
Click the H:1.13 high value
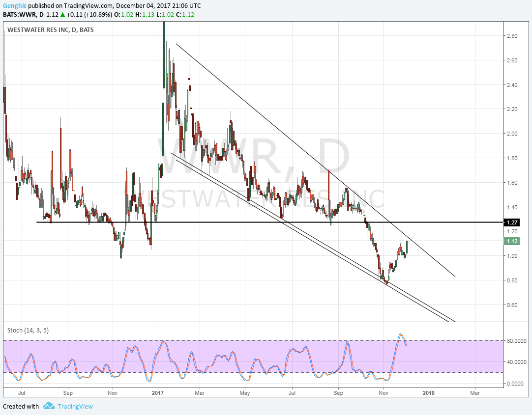point(145,15)
